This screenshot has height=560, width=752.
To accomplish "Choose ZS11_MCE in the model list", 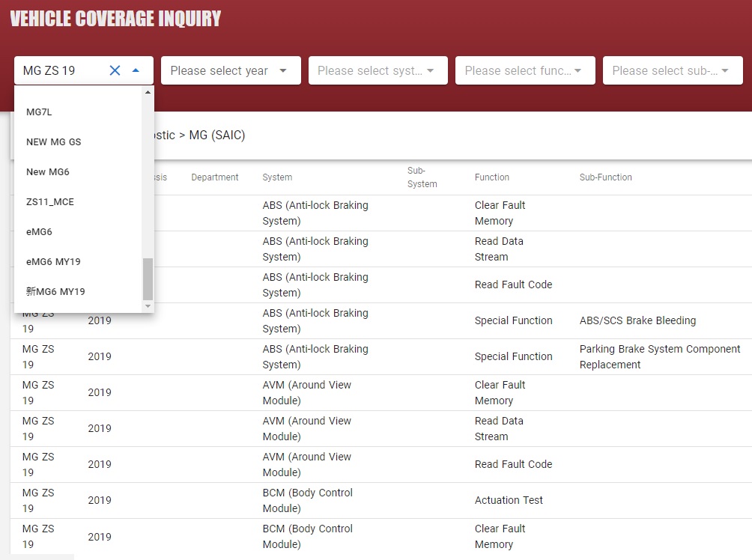I will click(x=78, y=202).
